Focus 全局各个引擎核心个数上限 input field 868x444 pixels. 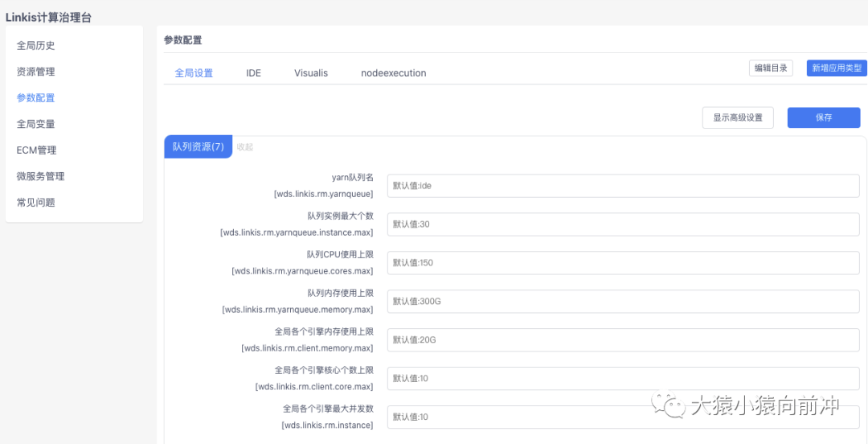624,378
